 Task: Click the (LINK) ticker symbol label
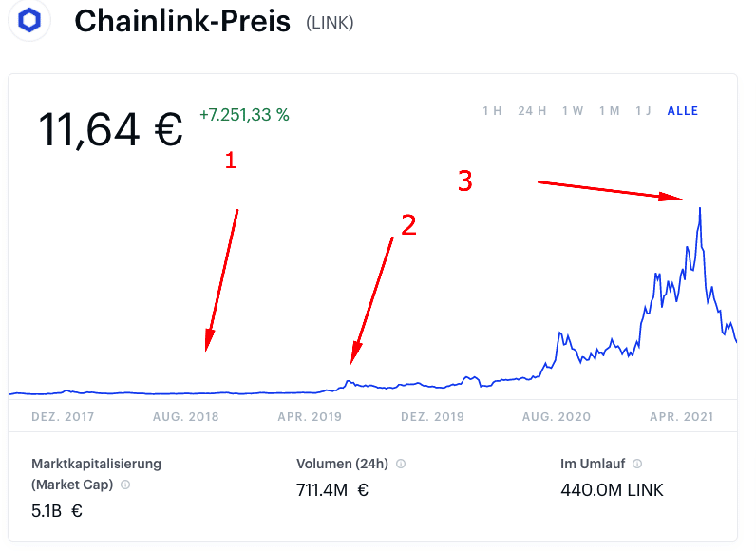click(330, 23)
